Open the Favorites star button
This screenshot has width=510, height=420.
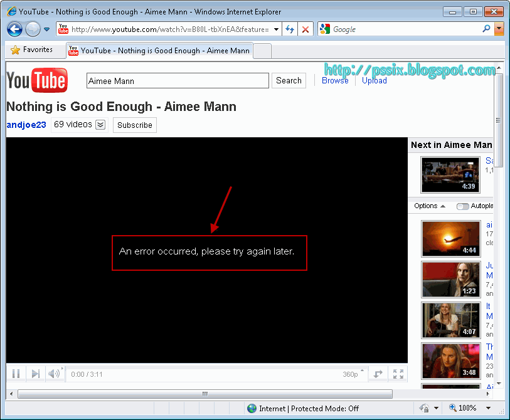tap(32, 50)
